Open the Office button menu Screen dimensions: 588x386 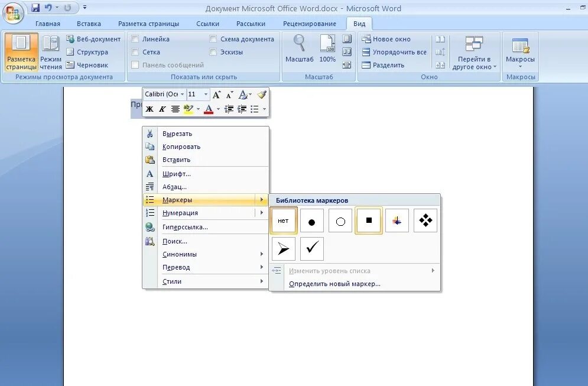(13, 12)
